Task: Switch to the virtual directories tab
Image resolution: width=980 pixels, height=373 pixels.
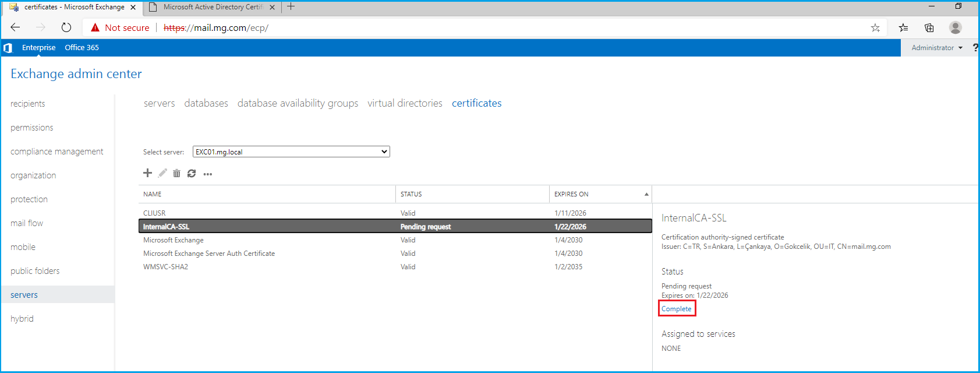Action: [x=405, y=103]
